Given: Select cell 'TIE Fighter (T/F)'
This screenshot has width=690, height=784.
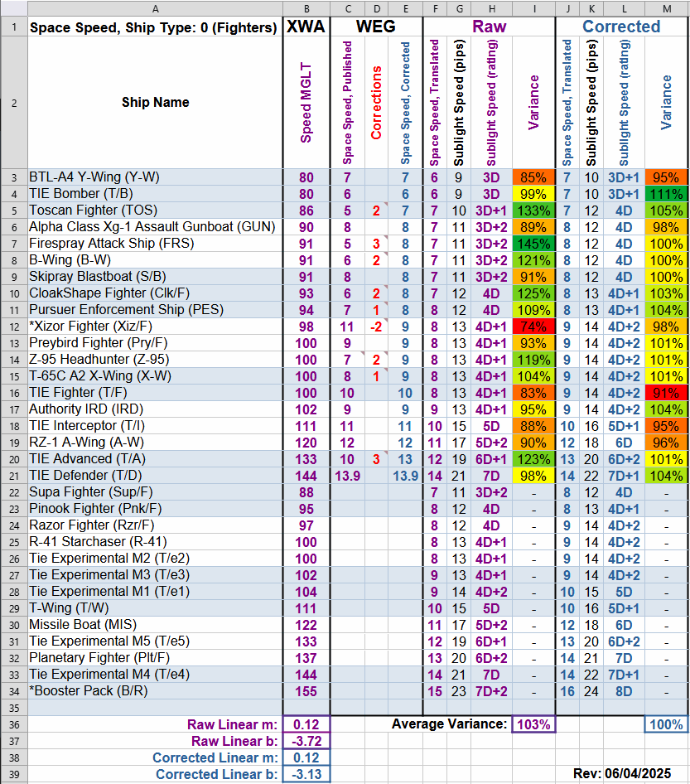Looking at the screenshot, I should (156, 393).
